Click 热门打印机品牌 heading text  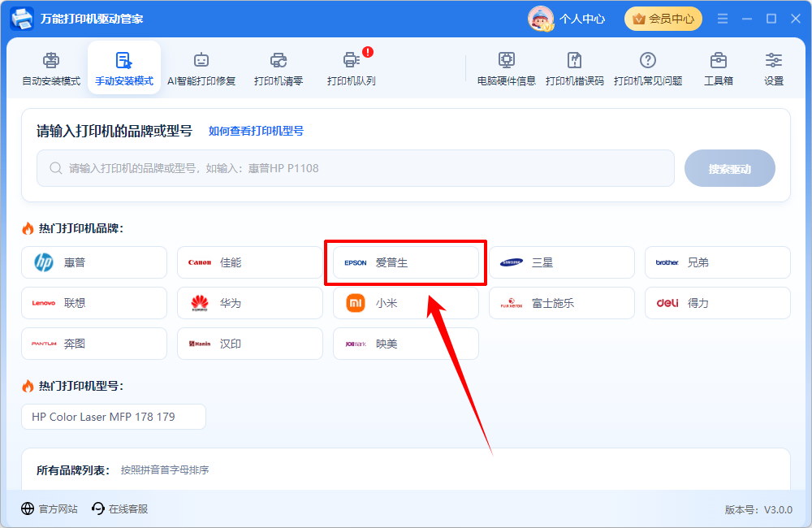click(x=80, y=228)
